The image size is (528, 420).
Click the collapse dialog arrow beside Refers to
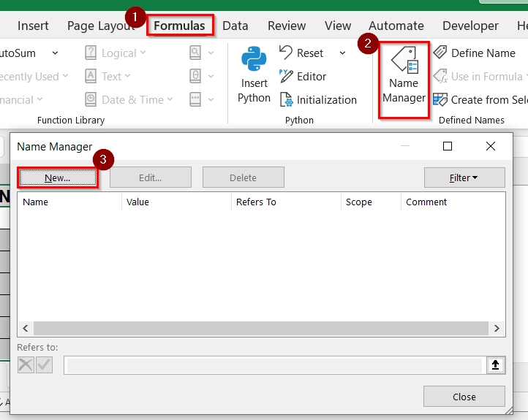(495, 365)
